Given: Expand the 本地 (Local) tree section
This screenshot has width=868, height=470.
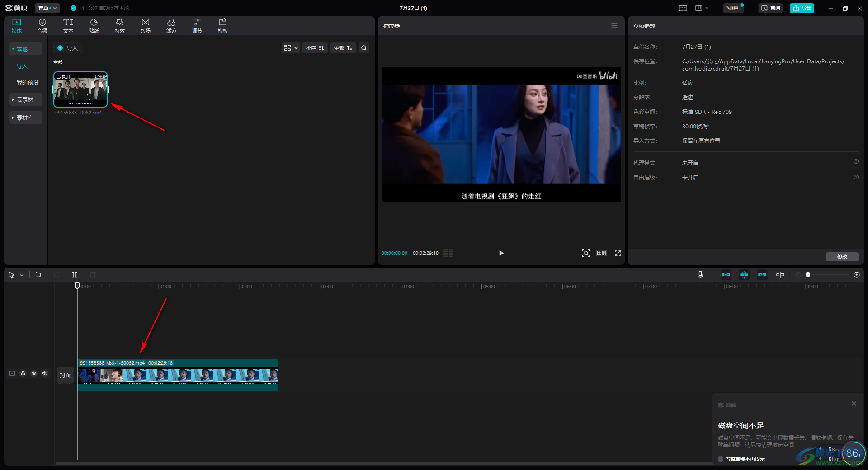Looking at the screenshot, I should click(x=26, y=49).
